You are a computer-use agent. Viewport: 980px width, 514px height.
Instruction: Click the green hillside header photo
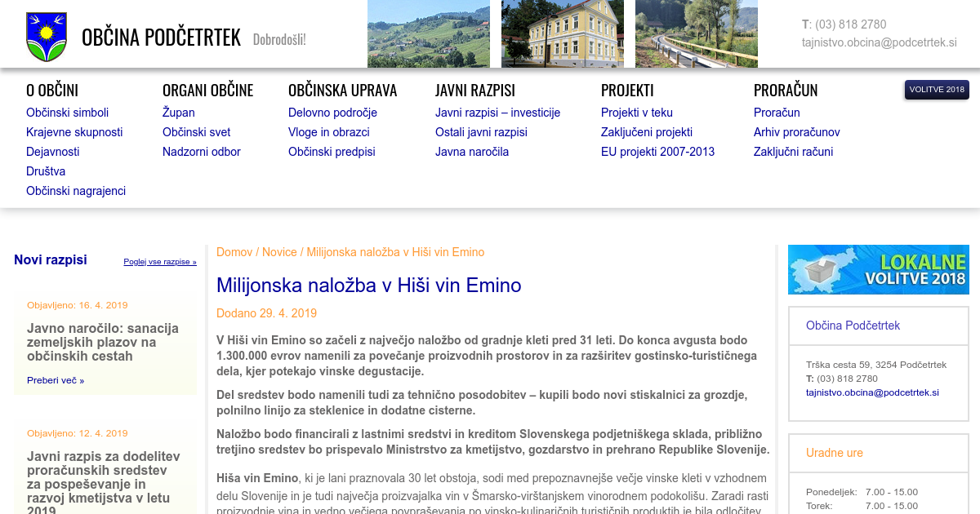point(428,33)
